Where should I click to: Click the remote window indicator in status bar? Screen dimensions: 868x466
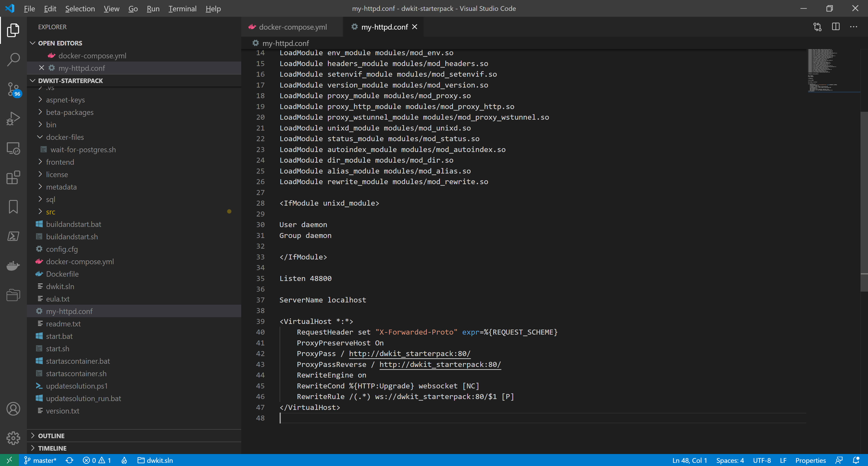pyautogui.click(x=9, y=460)
